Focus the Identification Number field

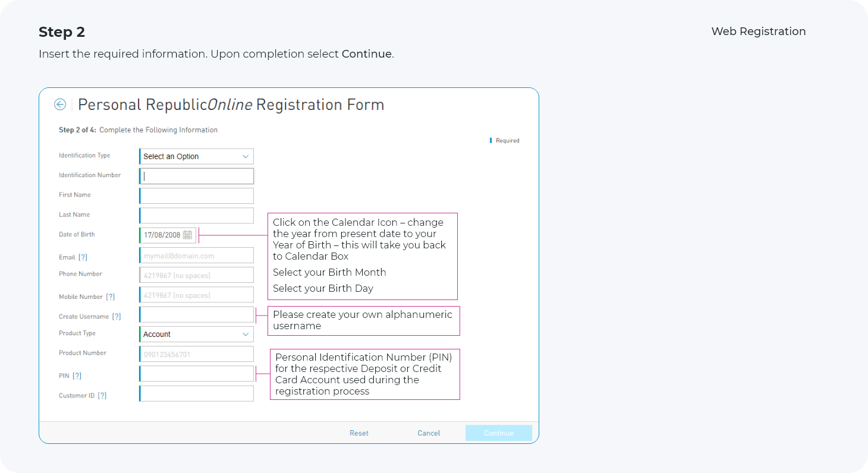tap(197, 176)
